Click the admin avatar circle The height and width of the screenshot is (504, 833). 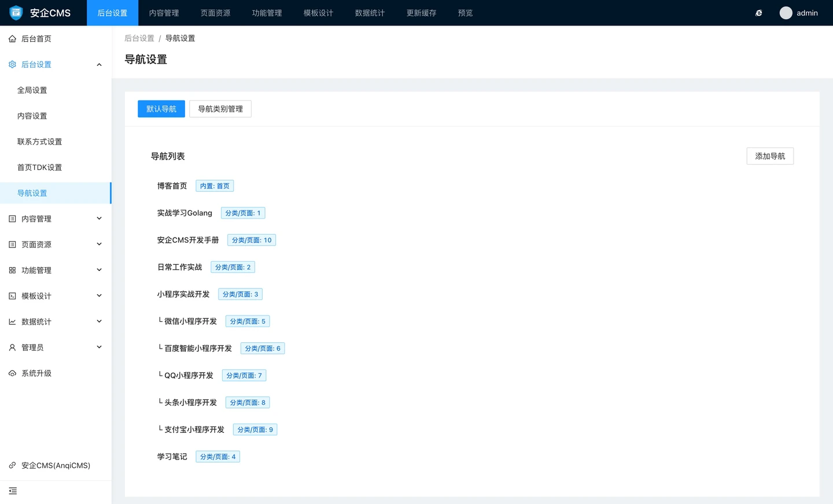(786, 13)
